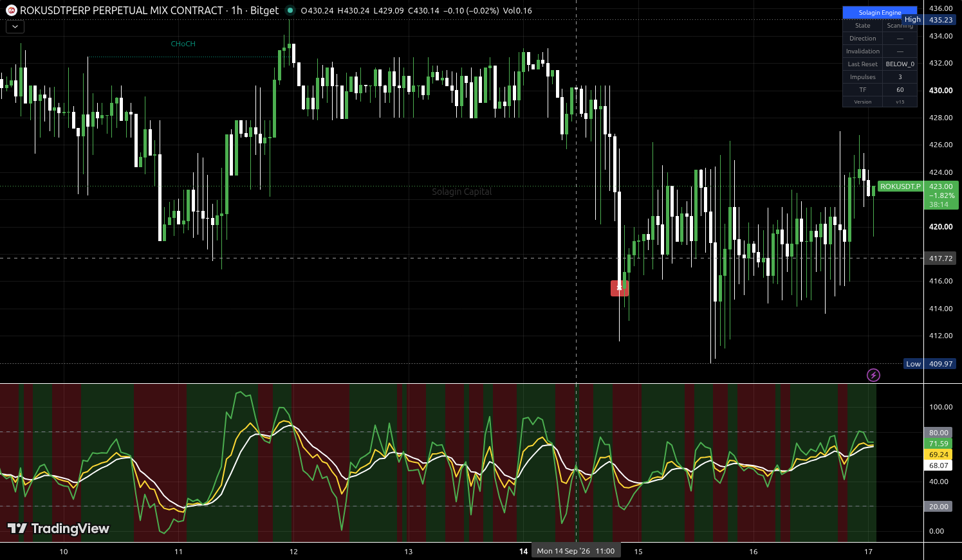Click the 38:14 countdown timer
The image size is (962, 560).
coord(939,204)
